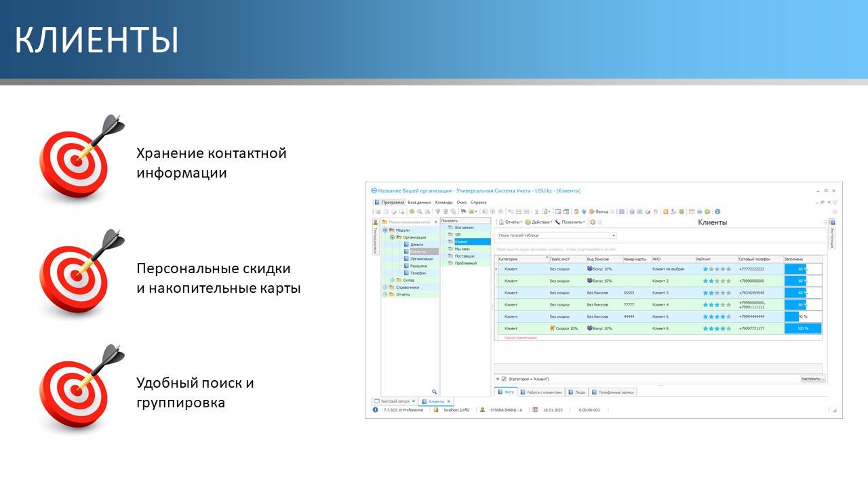Image resolution: width=868 pixels, height=488 pixels.
Task: Click the magnifier icon in user menu panel
Action: point(435,392)
